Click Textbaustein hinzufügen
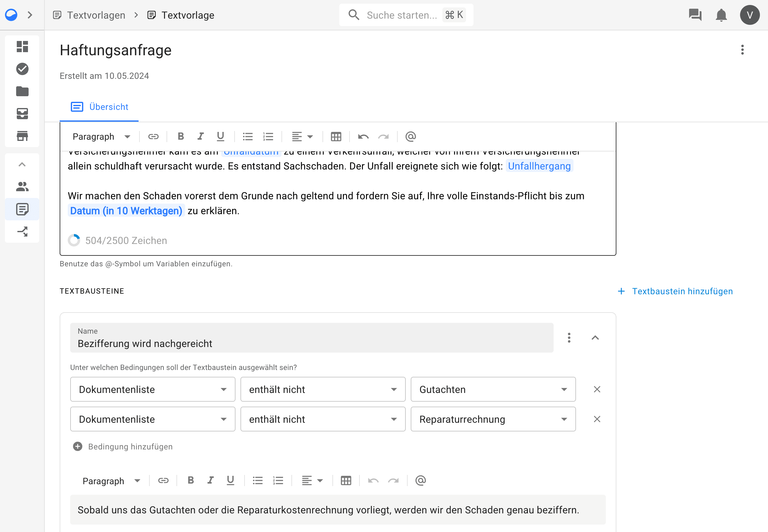The height and width of the screenshot is (532, 768). coord(675,291)
